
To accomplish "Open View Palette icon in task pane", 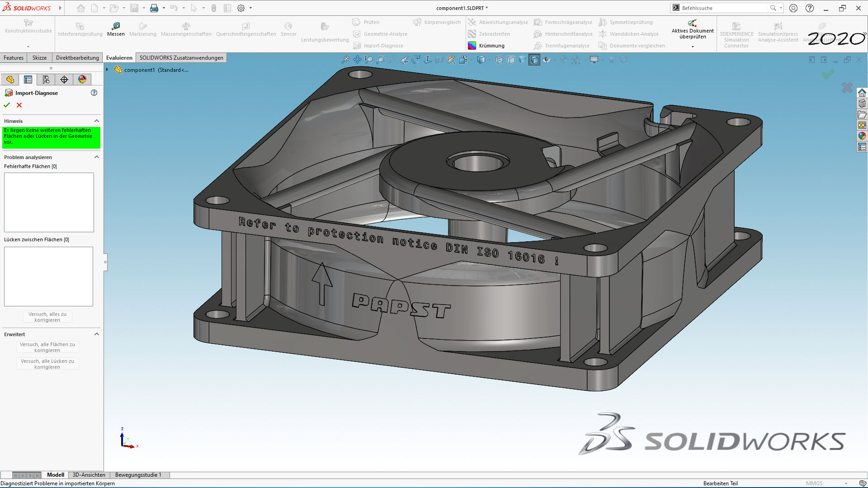I will 862,125.
